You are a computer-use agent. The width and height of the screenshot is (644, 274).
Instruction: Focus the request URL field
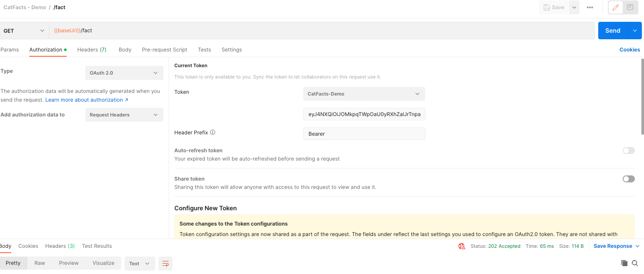(x=322, y=31)
